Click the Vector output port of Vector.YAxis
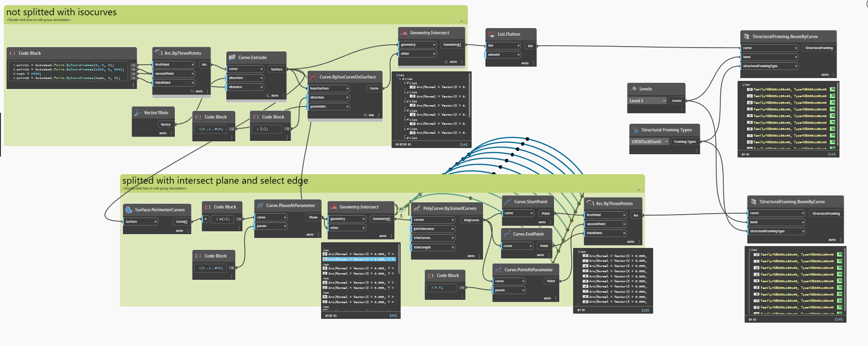Viewport: 868px width, 346px height. [166, 124]
